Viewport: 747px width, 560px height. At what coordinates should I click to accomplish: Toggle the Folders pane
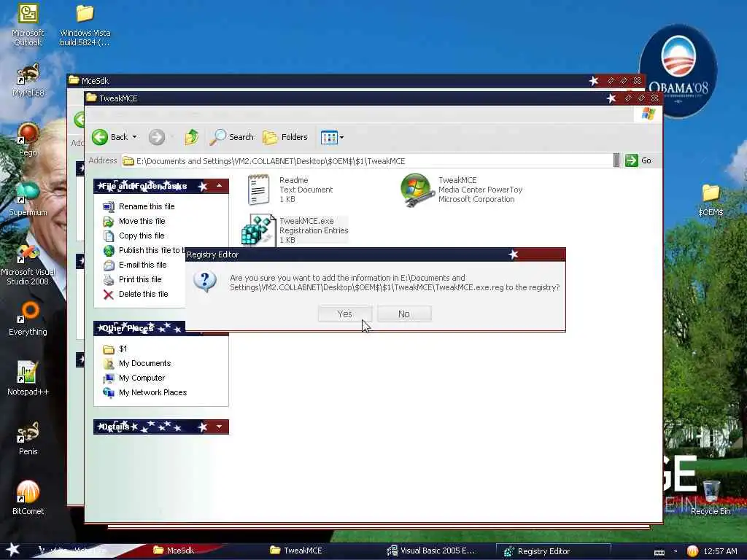[x=285, y=137]
